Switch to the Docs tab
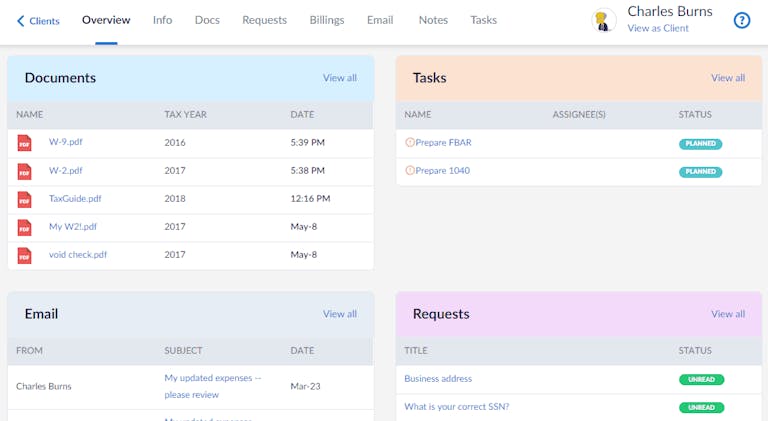Viewport: 768px width, 421px height. pyautogui.click(x=207, y=20)
